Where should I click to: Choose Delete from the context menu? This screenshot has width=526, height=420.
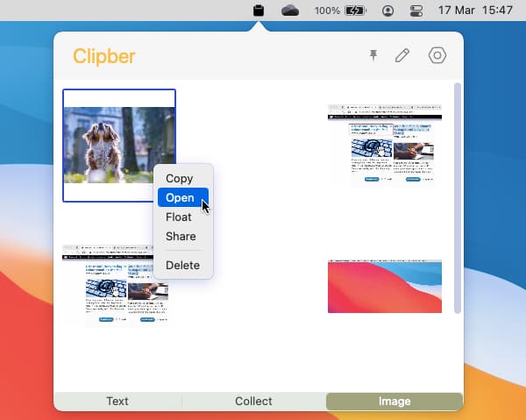pyautogui.click(x=183, y=265)
